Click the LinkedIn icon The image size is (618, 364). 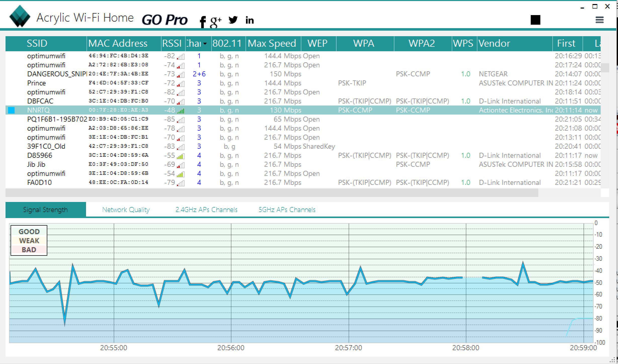pos(250,20)
